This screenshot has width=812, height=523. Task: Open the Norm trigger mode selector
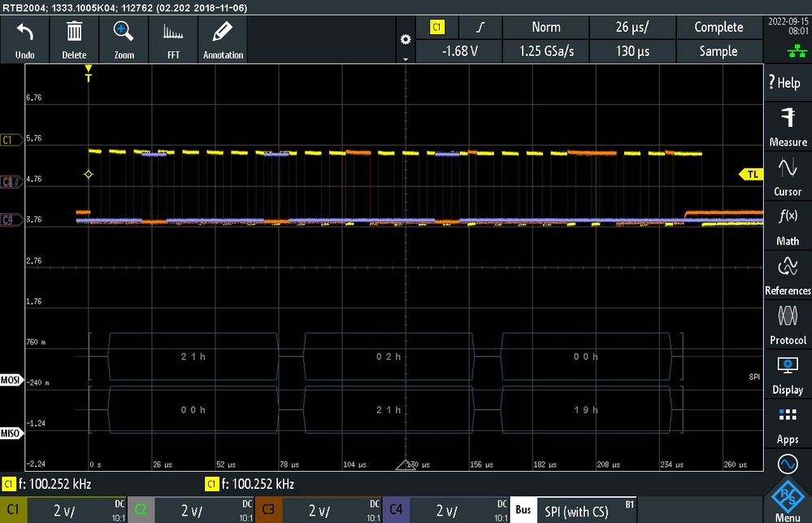tap(546, 27)
